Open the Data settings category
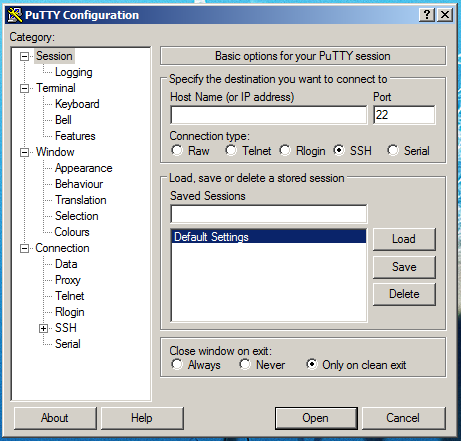 [66, 264]
